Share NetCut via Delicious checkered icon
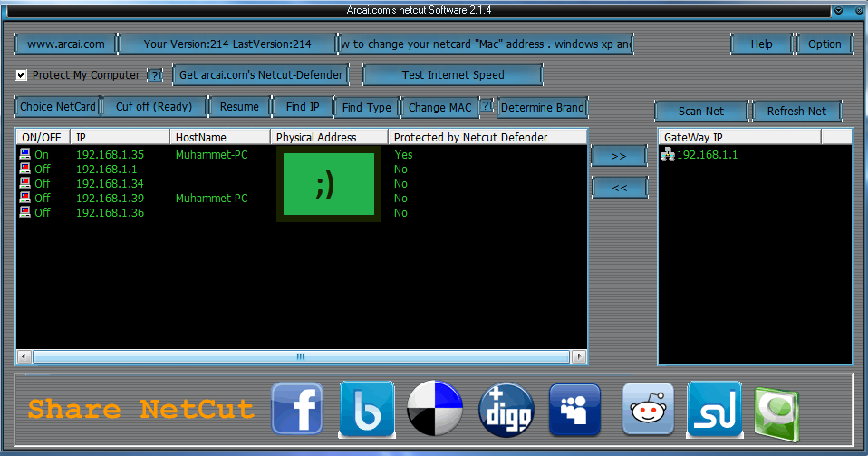Viewport: 868px width, 456px height. [x=435, y=408]
